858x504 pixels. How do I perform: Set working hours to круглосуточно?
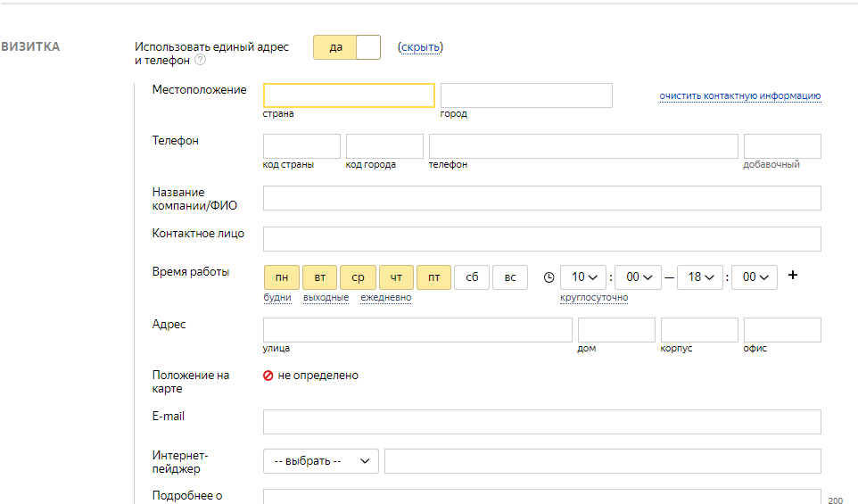pos(594,297)
